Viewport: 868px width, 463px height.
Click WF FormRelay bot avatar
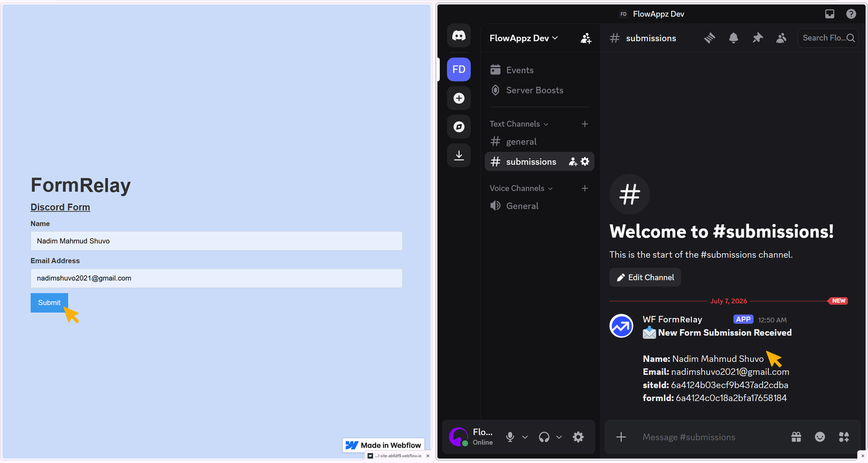(621, 326)
